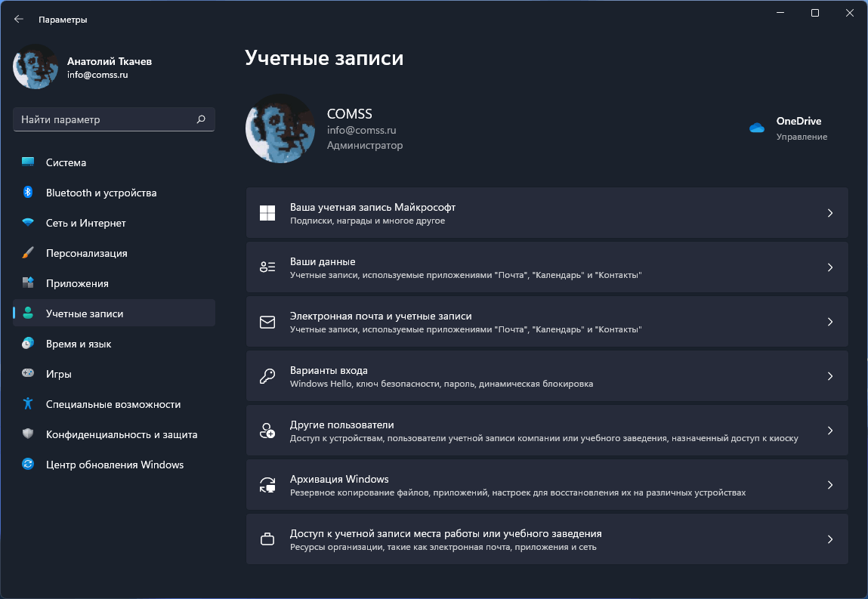Screen dimensions: 868x599
Task: Open Архивация Windows title text
Action: [339, 479]
